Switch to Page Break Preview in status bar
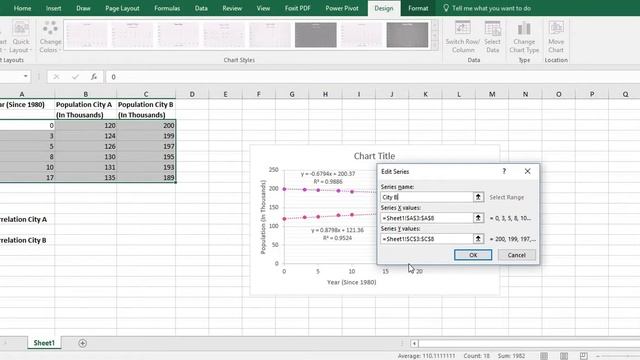 click(584, 356)
